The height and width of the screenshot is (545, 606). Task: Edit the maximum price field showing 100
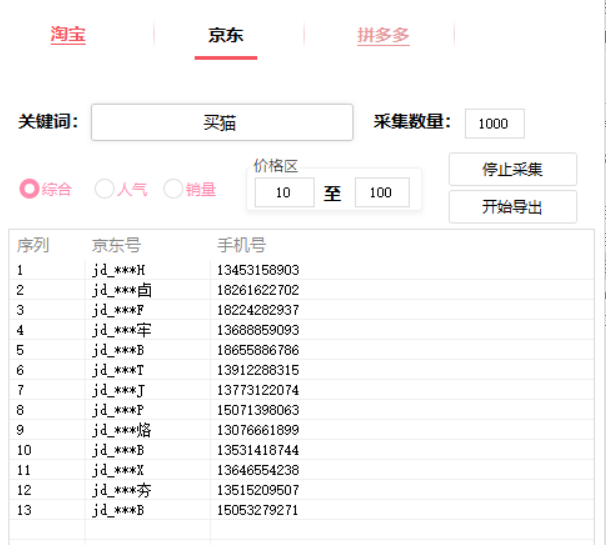pos(382,192)
